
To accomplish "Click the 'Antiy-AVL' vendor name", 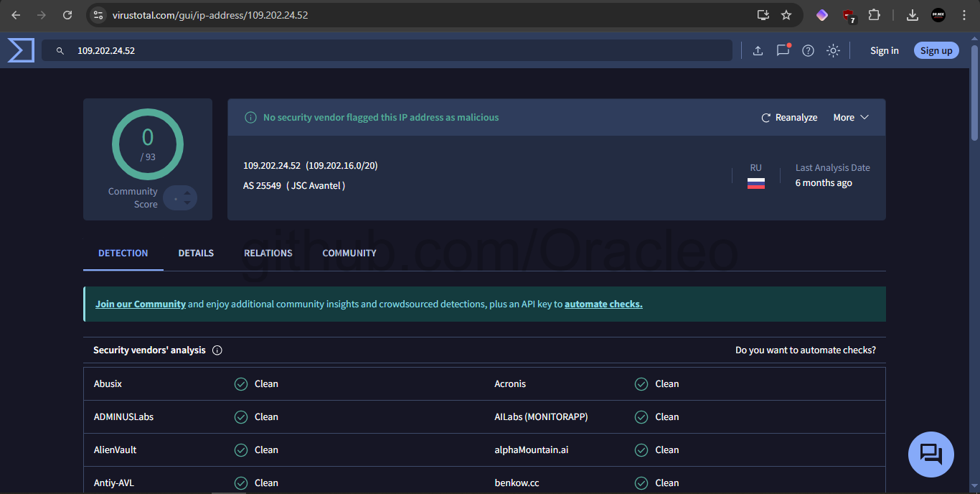I will point(114,483).
